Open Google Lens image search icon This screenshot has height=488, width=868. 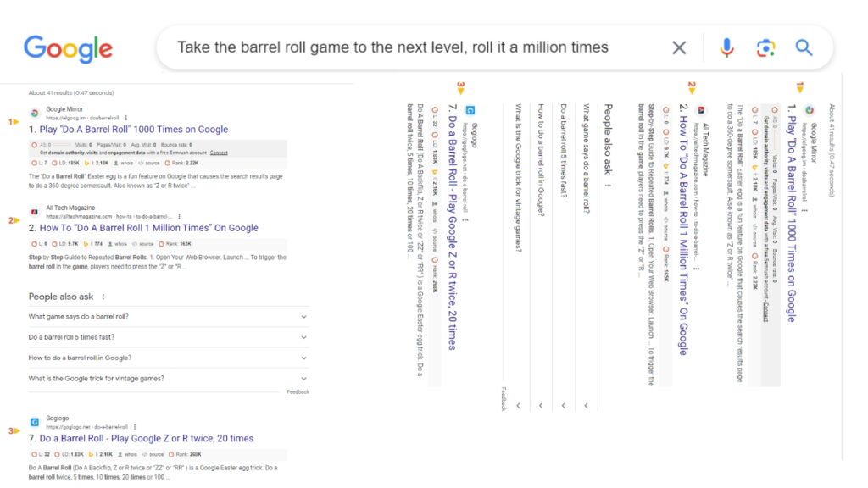coord(765,47)
